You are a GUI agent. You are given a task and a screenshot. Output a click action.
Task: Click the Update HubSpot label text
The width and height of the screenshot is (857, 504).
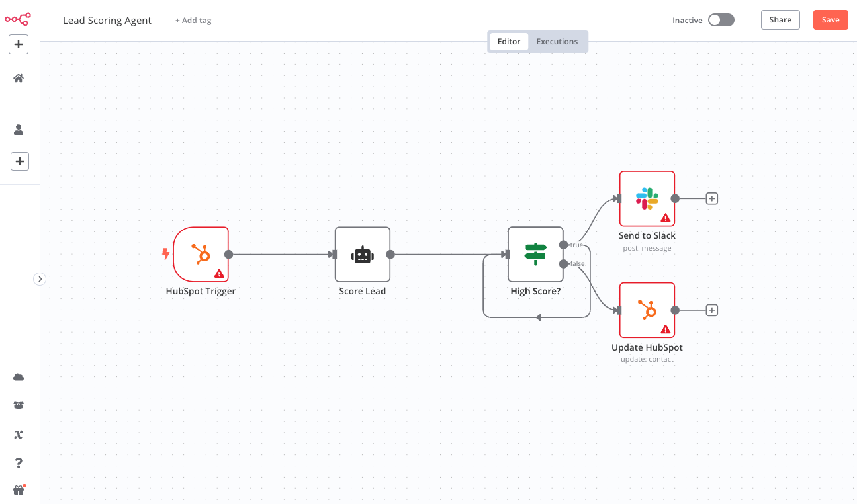(x=647, y=347)
